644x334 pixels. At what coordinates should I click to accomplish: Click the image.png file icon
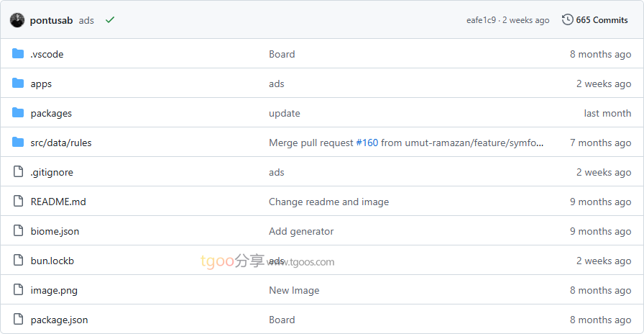[x=18, y=290]
